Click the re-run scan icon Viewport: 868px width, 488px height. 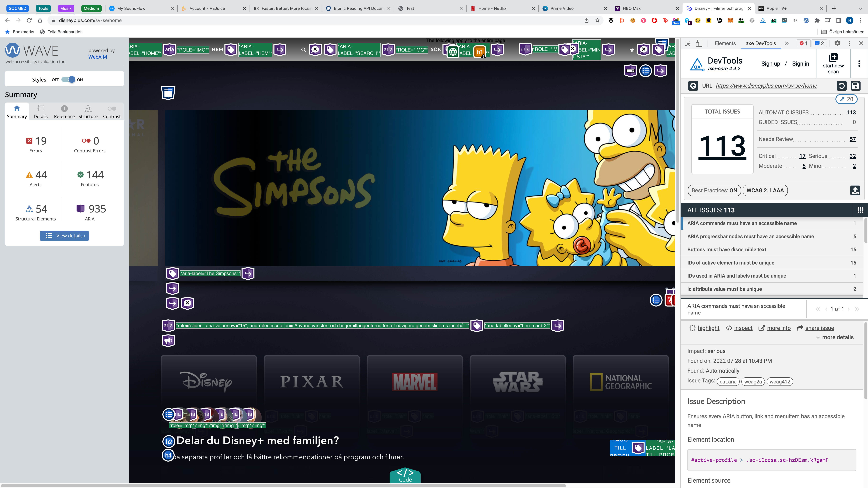(842, 86)
